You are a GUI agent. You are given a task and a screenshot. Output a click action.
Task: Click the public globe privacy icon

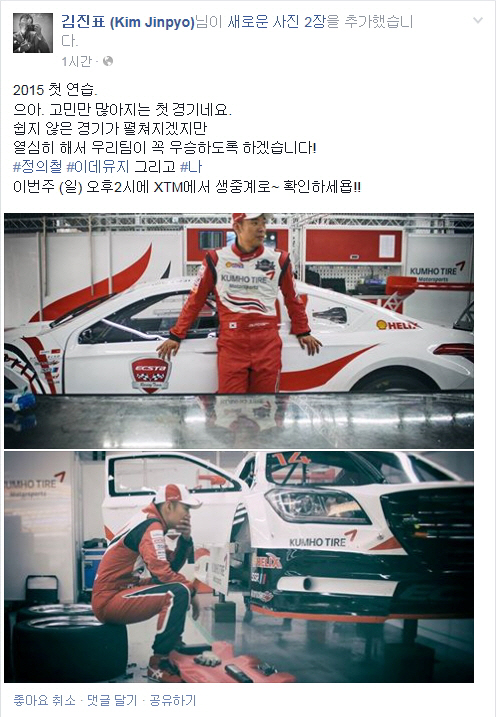tap(108, 61)
